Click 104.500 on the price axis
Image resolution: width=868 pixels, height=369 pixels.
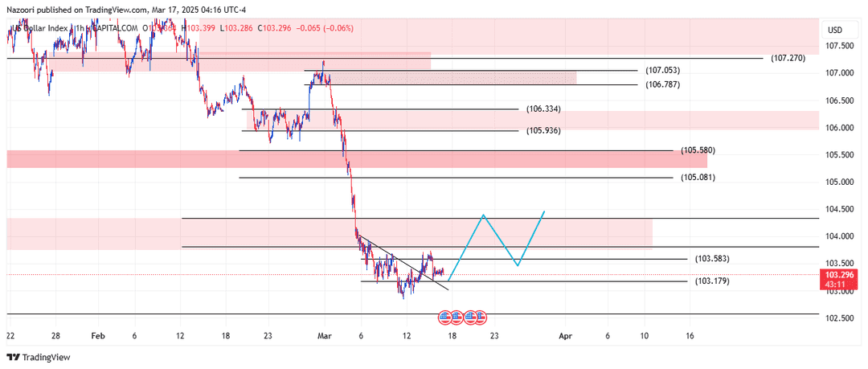pyautogui.click(x=841, y=210)
